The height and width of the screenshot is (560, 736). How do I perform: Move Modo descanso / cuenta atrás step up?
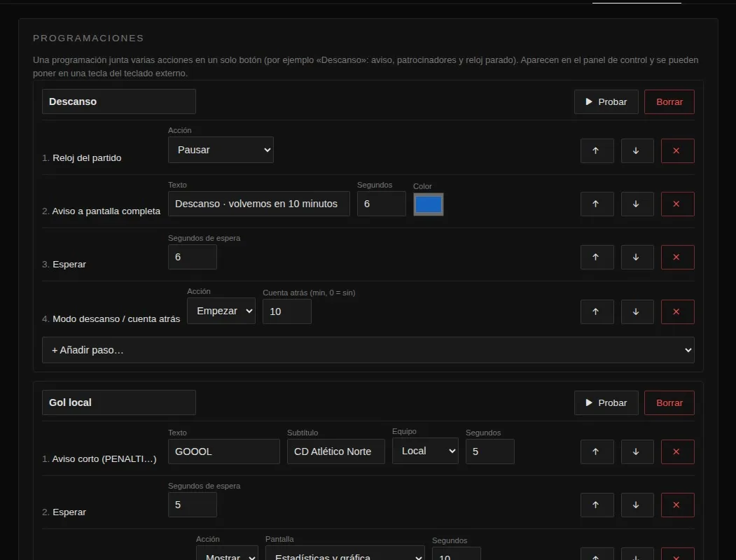(597, 312)
